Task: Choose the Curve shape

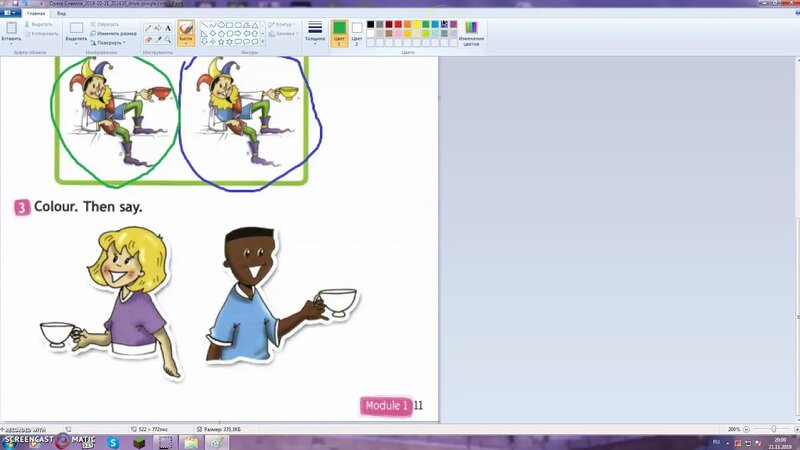Action: tap(213, 25)
